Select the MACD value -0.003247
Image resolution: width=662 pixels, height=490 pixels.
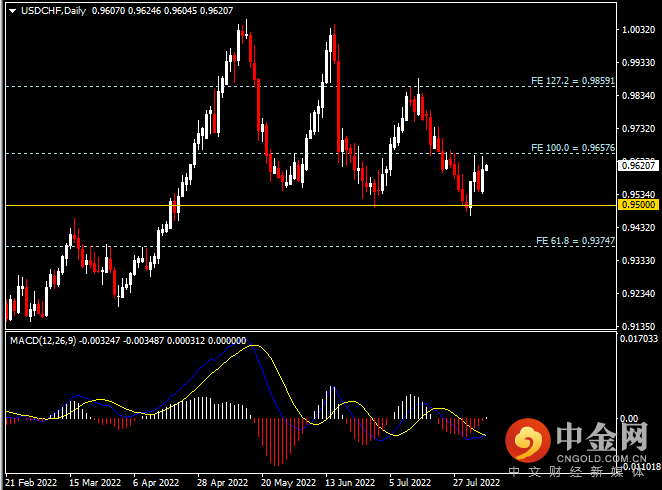(x=100, y=341)
